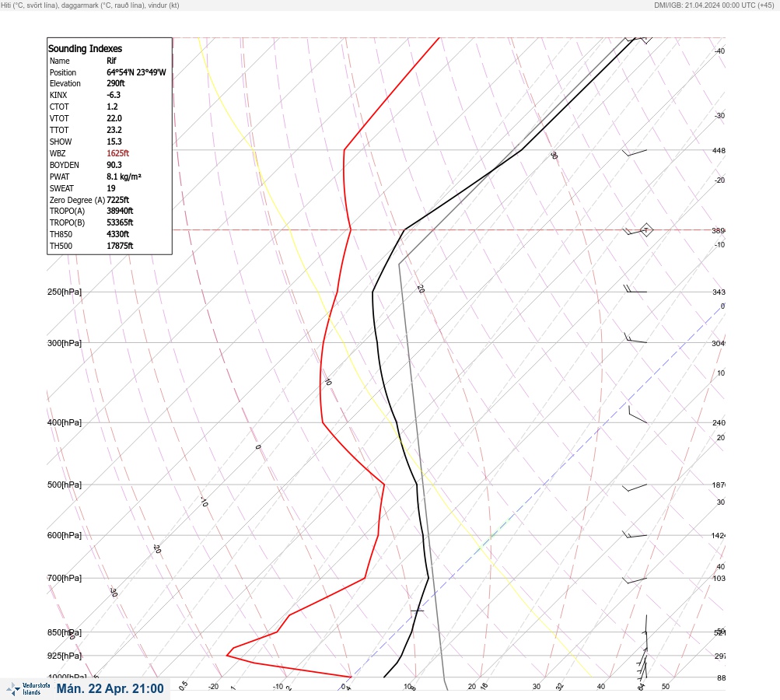This screenshot has height=700, width=780.
Task: Click the 500[hPa] pressure label
Action: [65, 485]
